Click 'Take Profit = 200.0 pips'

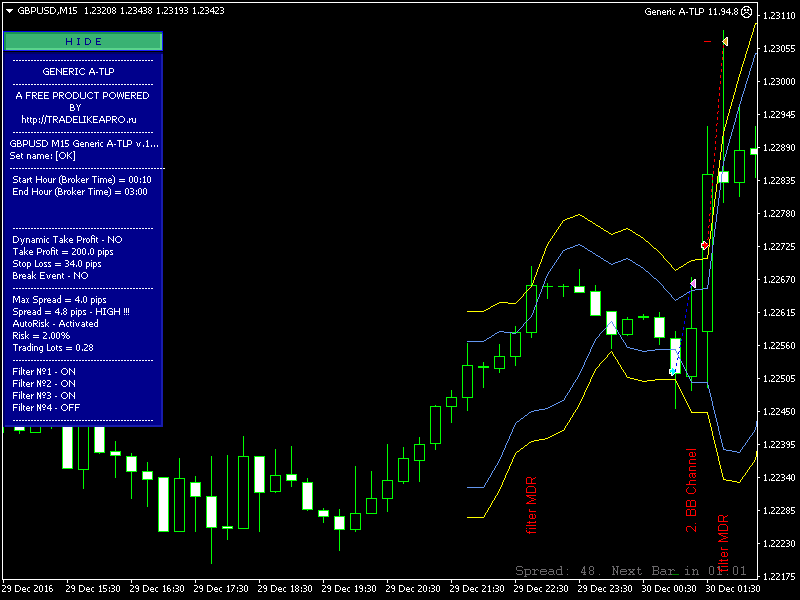coord(63,252)
